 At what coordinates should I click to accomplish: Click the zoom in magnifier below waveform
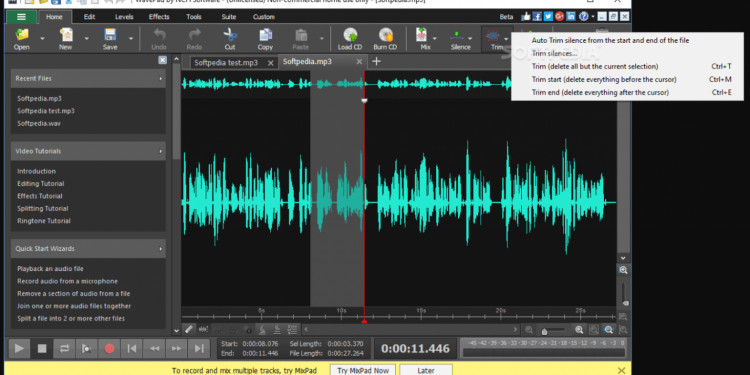[x=579, y=330]
